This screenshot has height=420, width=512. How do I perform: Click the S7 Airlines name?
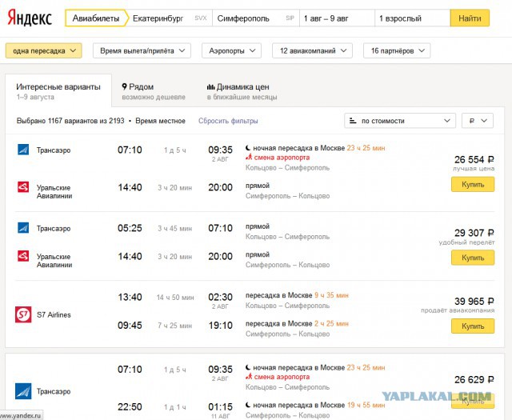pos(54,315)
